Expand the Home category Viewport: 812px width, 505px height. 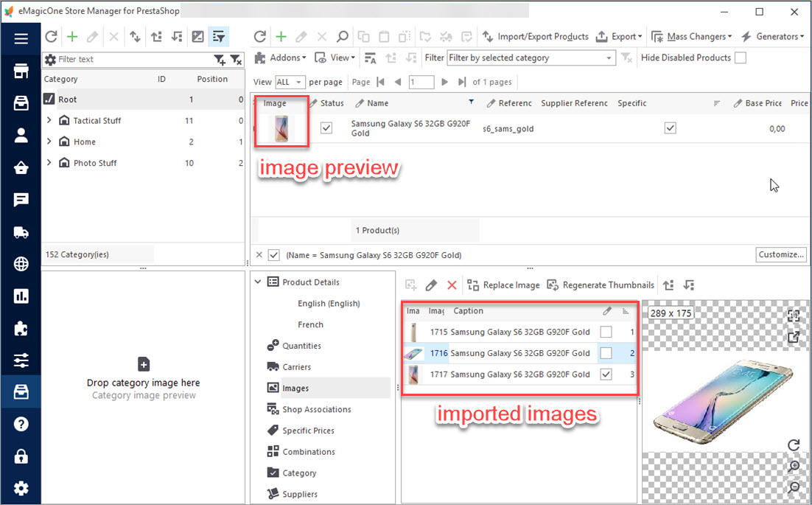pyautogui.click(x=49, y=142)
